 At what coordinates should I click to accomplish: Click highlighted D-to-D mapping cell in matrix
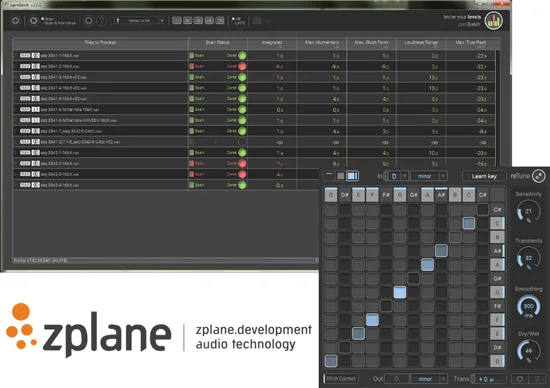click(331, 361)
